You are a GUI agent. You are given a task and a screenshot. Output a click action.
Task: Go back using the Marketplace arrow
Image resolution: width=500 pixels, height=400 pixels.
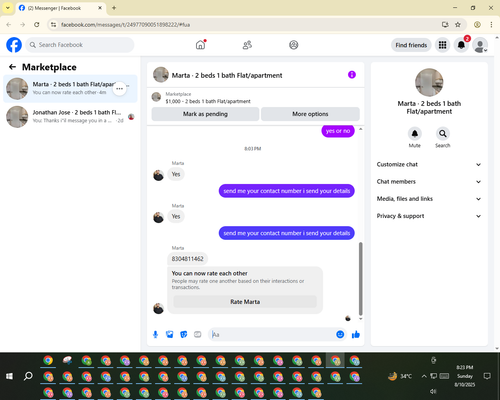pyautogui.click(x=12, y=67)
